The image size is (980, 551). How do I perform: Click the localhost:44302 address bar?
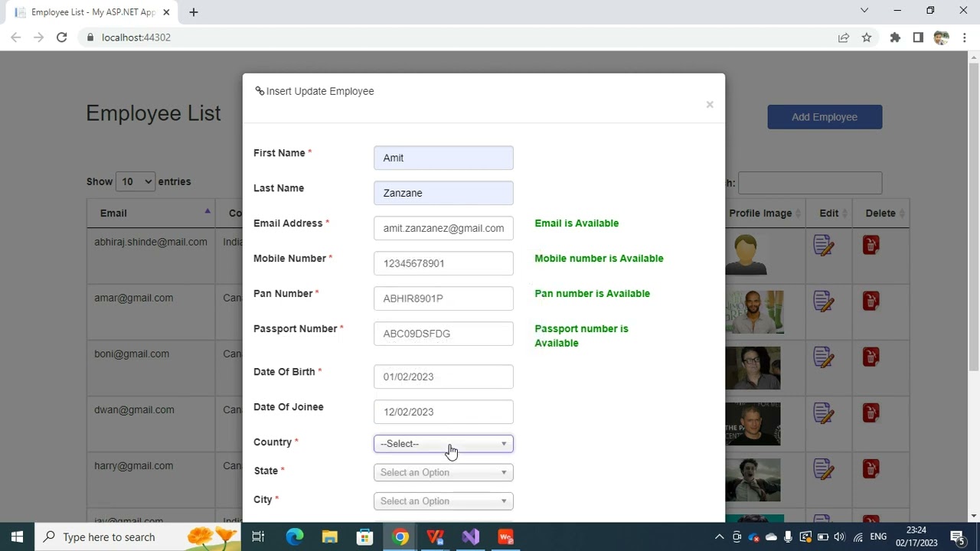(x=459, y=37)
